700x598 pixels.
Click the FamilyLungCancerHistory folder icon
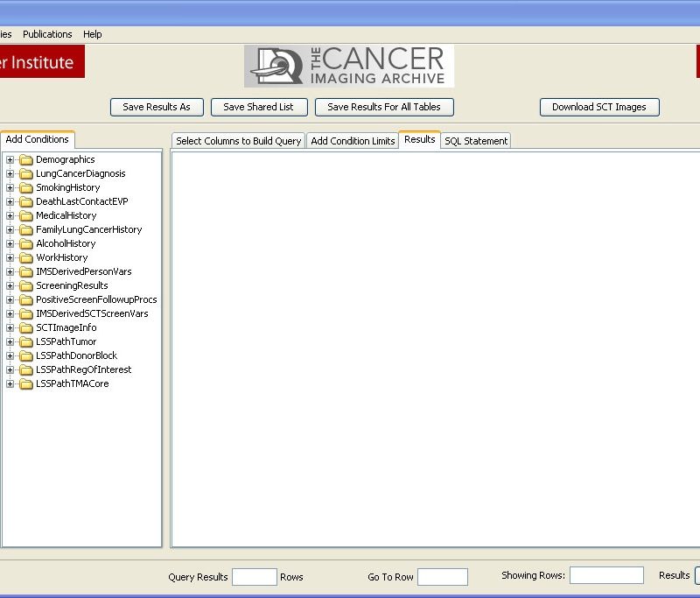tap(26, 229)
